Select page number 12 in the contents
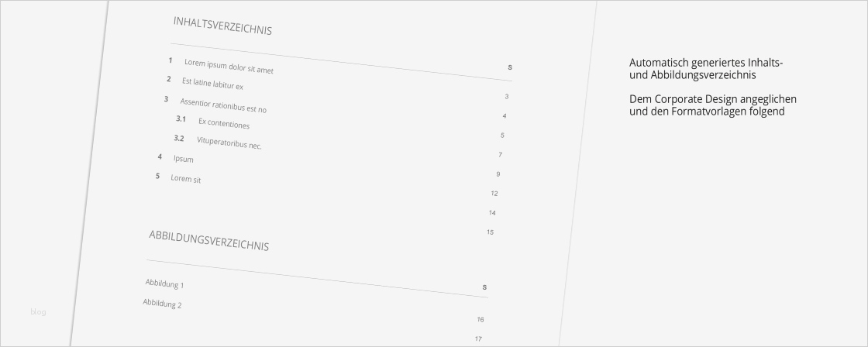 coord(494,194)
